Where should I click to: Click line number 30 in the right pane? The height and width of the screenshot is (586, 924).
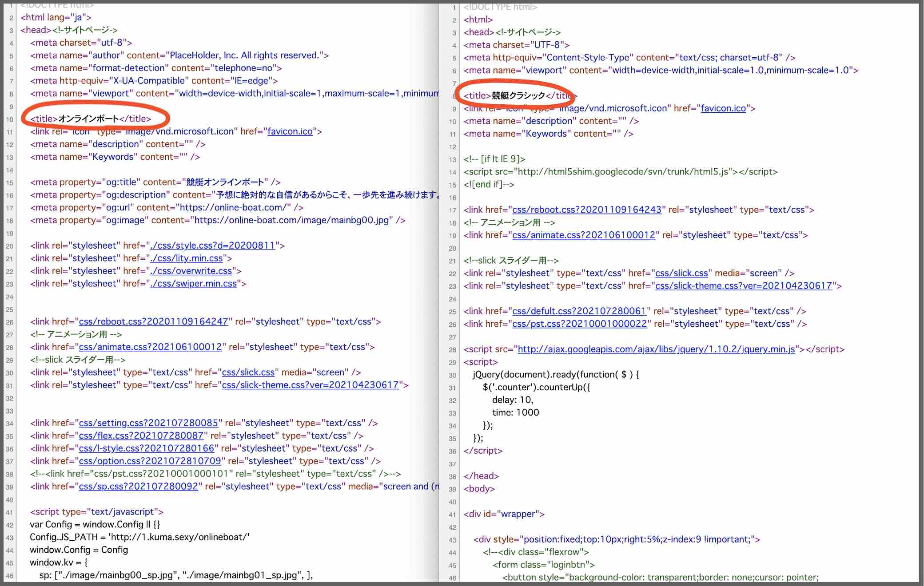(452, 375)
